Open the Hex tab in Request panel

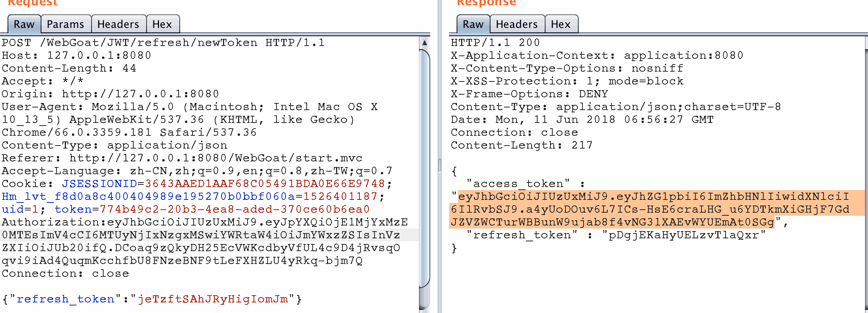[162, 24]
